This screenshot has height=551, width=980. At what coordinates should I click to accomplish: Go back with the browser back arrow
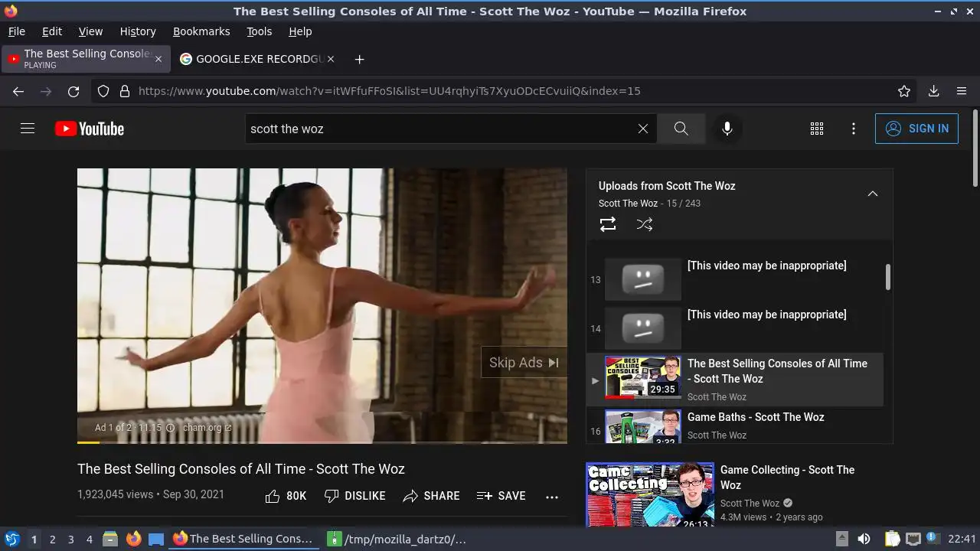(x=18, y=91)
